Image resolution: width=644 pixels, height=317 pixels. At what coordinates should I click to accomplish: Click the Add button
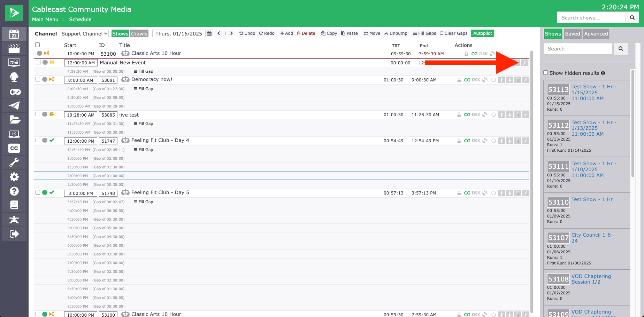(287, 33)
